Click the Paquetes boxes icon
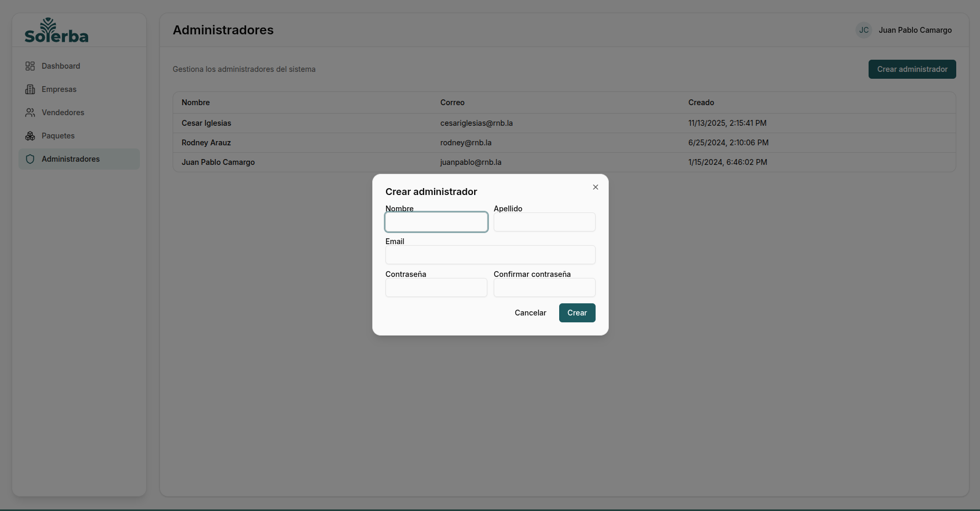980x511 pixels. 30,136
